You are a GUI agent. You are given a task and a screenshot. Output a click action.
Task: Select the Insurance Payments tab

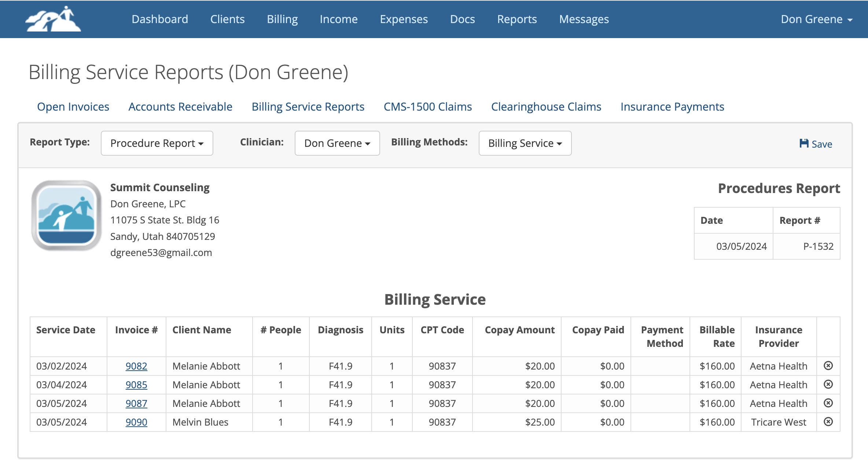pos(672,107)
